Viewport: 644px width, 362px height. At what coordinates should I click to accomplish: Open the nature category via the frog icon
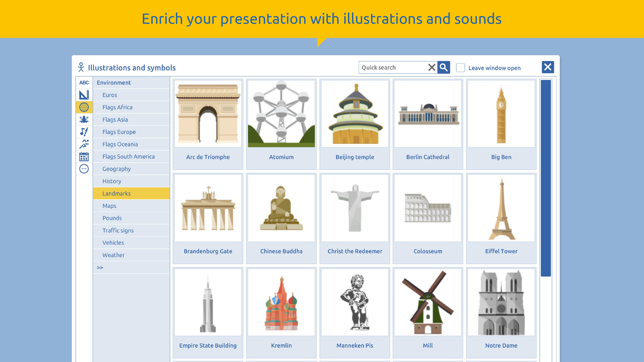click(84, 119)
